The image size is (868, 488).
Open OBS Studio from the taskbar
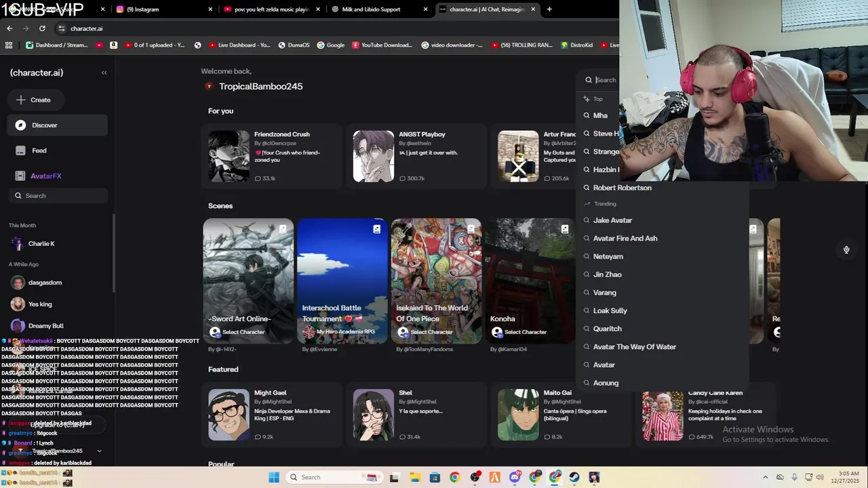tap(475, 477)
